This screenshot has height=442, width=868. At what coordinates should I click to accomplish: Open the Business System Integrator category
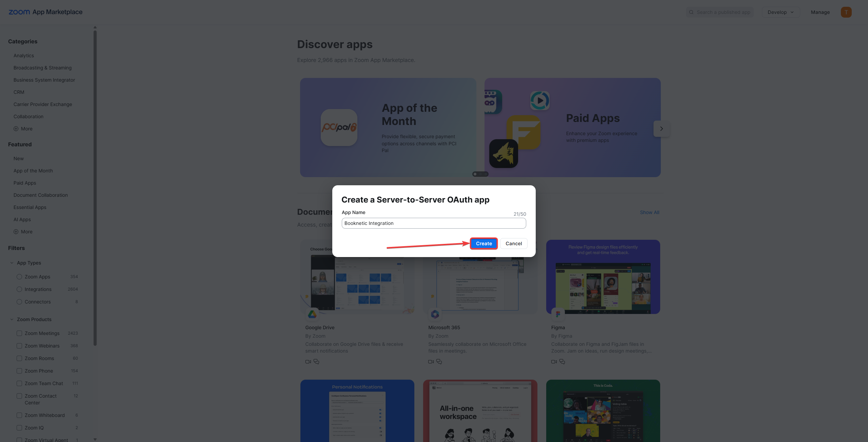[x=44, y=80]
